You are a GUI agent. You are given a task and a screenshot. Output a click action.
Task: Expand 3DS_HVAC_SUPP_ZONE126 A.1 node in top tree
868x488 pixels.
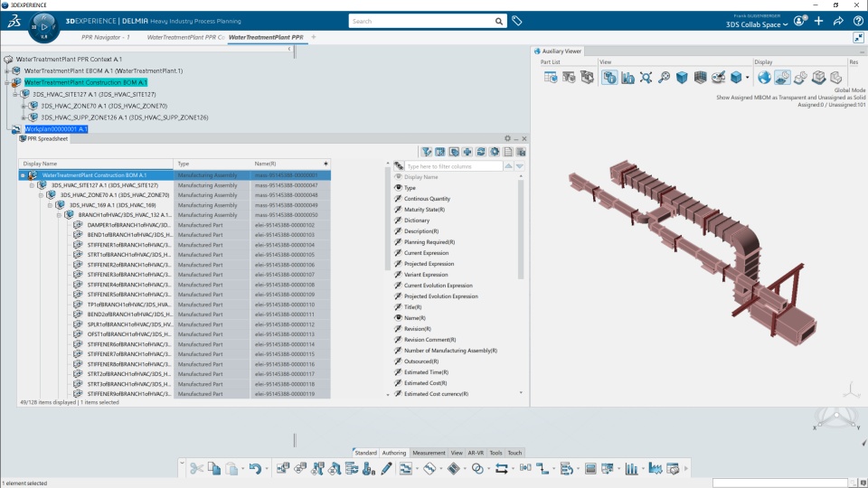pyautogui.click(x=24, y=117)
